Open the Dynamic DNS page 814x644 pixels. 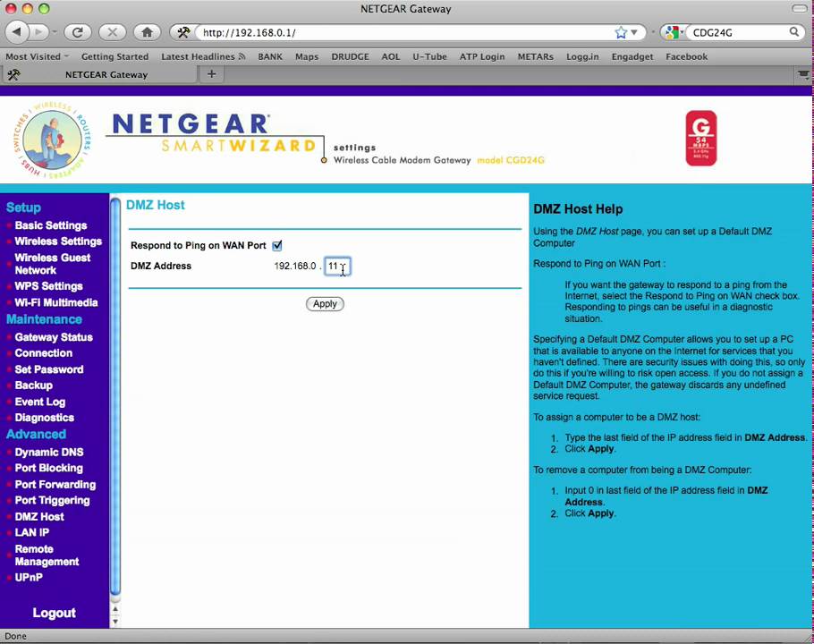[x=49, y=452]
